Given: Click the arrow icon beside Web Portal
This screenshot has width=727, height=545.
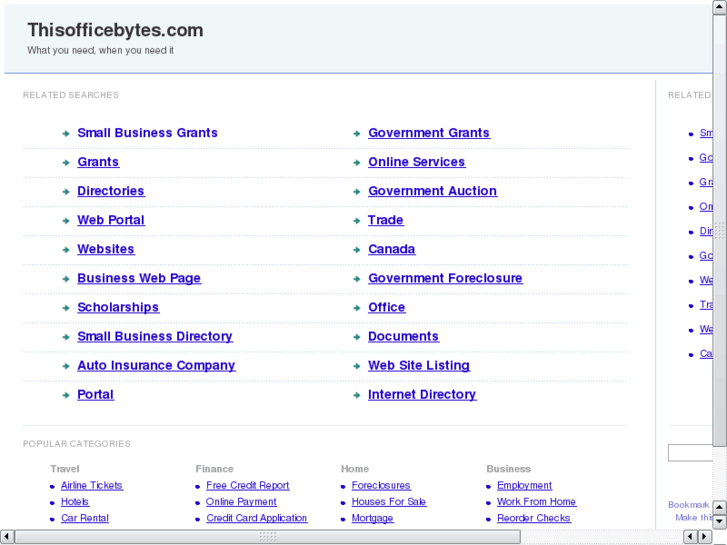Looking at the screenshot, I should (x=66, y=221).
